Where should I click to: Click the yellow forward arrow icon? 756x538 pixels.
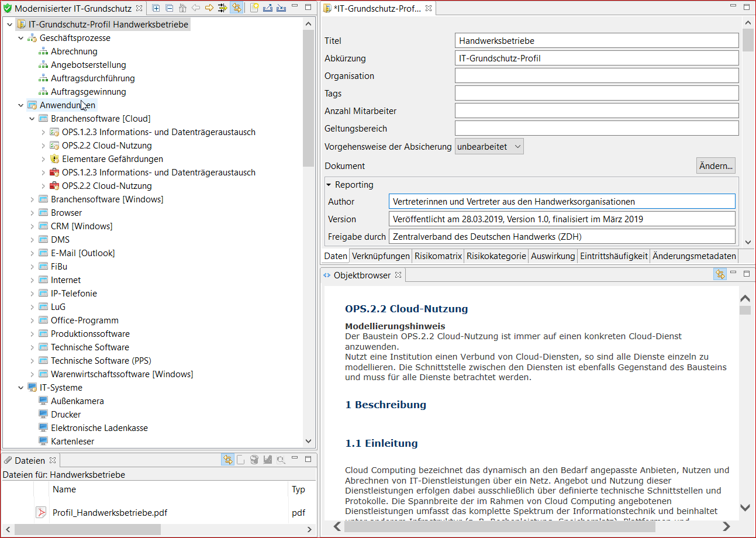click(x=209, y=8)
